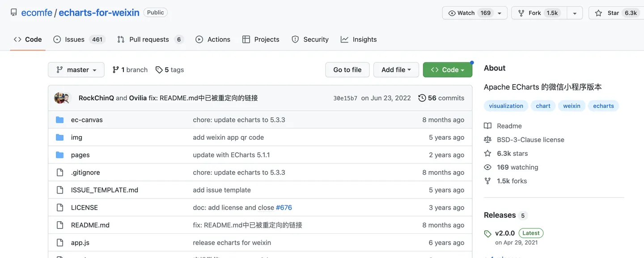Switch to the Pull requests tab
The height and width of the screenshot is (258, 644).
coord(150,39)
